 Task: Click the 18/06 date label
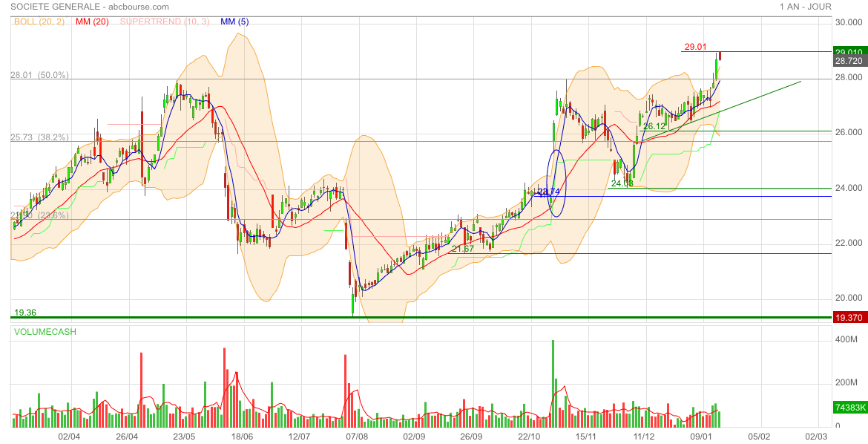(242, 437)
